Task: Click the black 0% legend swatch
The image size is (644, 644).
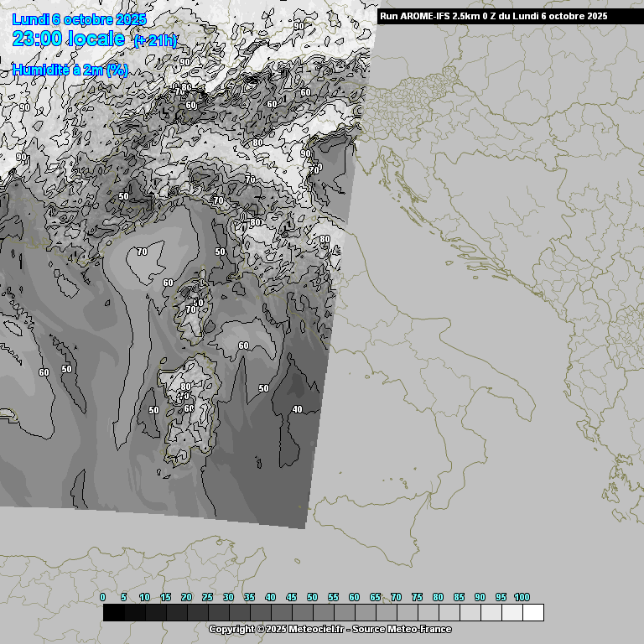Action: coord(113,613)
